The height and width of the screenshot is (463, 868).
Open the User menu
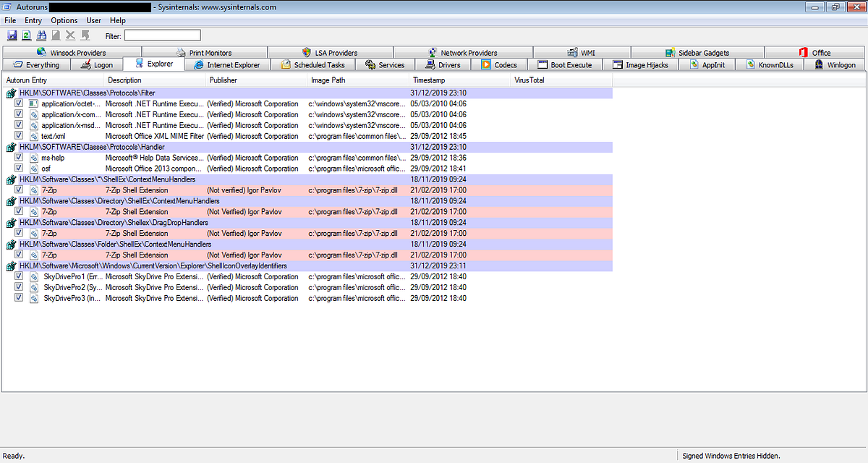(94, 20)
